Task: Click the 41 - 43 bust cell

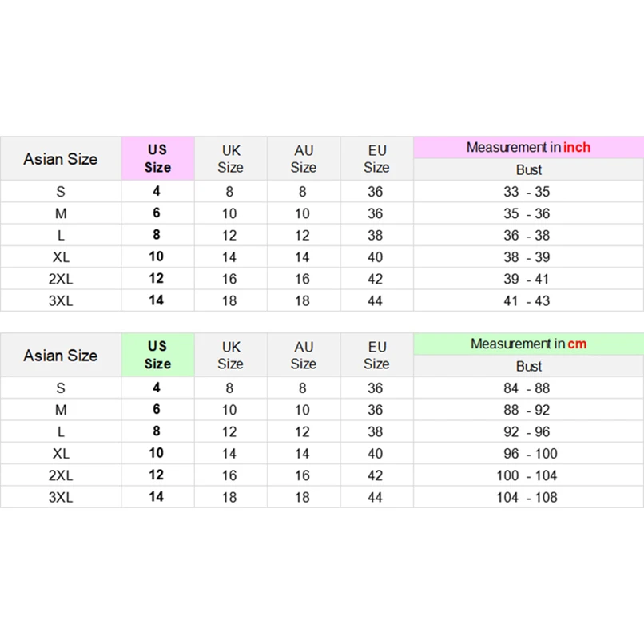Action: (x=528, y=301)
